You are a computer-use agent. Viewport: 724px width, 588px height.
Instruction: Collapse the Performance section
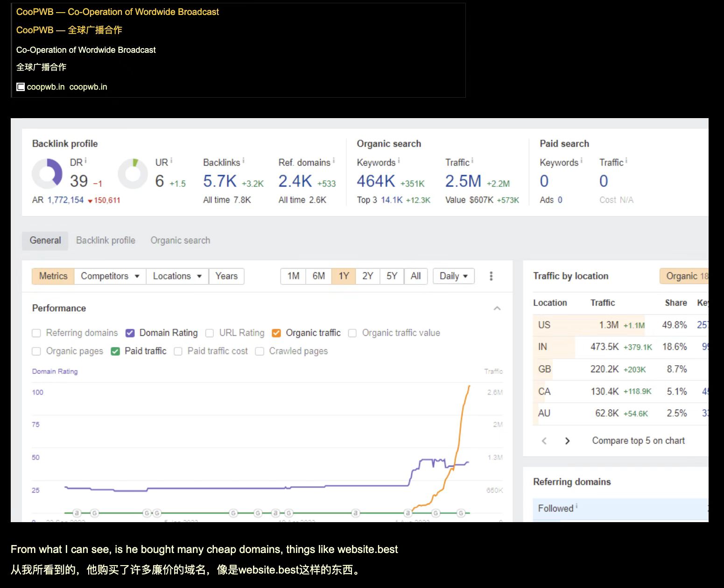497,308
